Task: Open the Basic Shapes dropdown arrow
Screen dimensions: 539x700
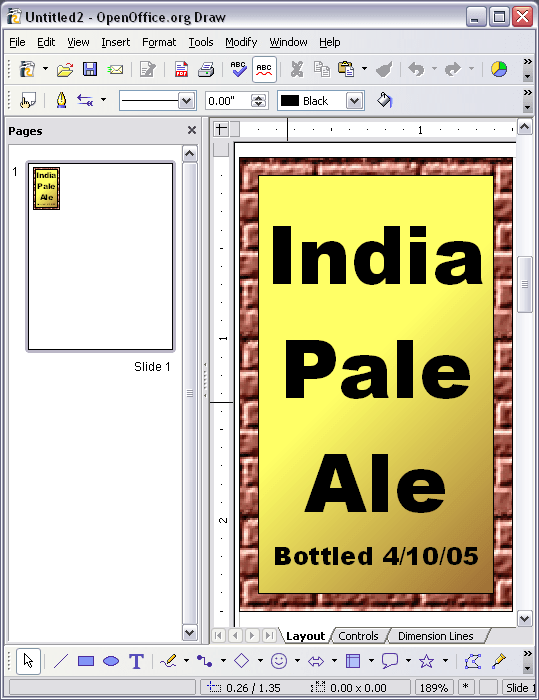Action: [260, 660]
